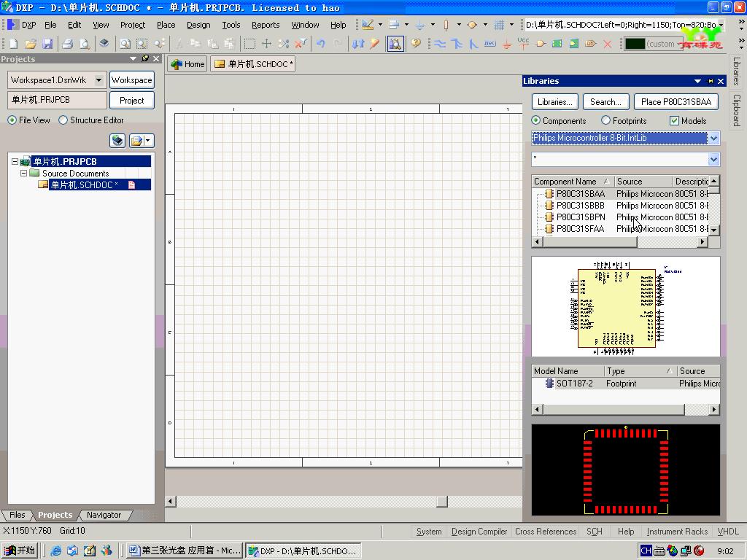Image resolution: width=747 pixels, height=560 pixels.
Task: Click the Undo arrow icon
Action: pyautogui.click(x=321, y=44)
